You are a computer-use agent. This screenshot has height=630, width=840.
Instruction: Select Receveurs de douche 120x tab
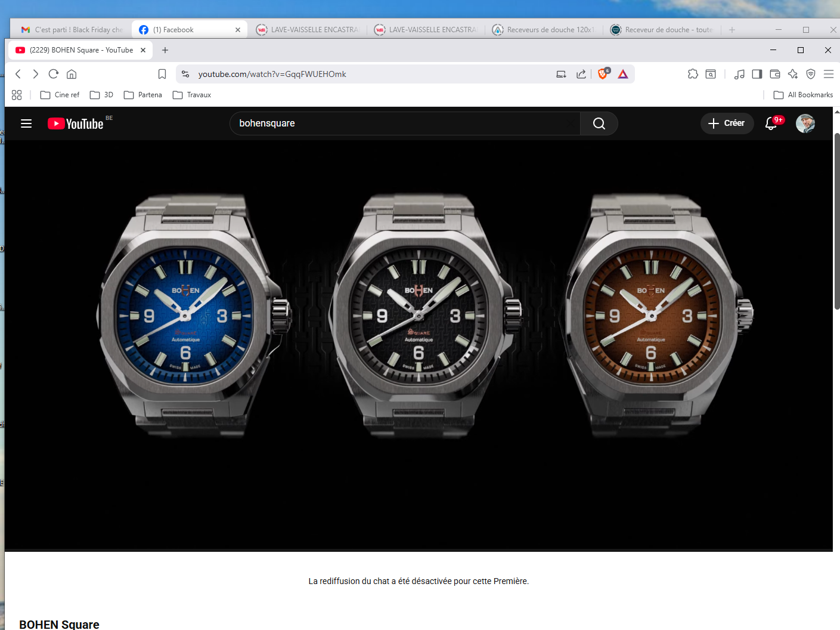544,29
